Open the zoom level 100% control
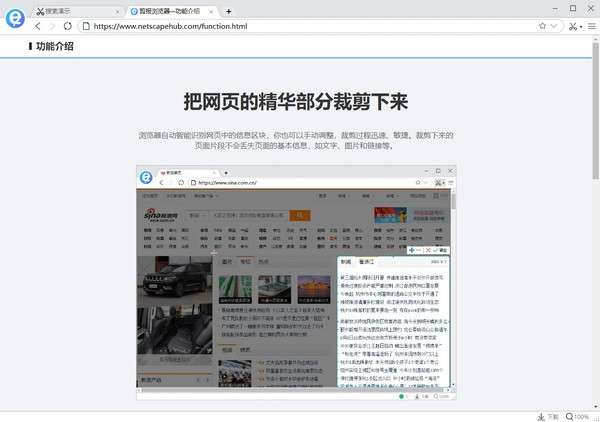Viewport: 600px width, 422px height. (x=577, y=416)
